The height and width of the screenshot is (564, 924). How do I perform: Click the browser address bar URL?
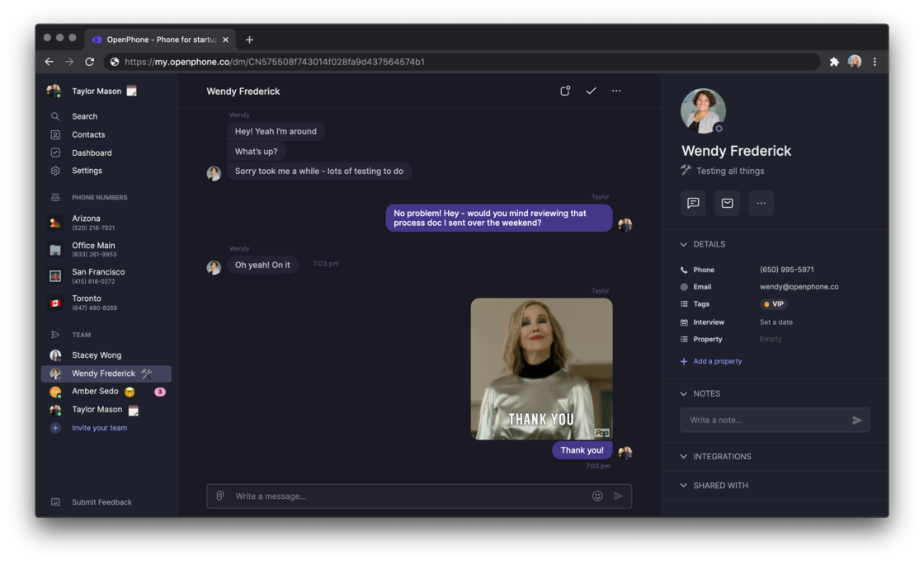(x=275, y=62)
